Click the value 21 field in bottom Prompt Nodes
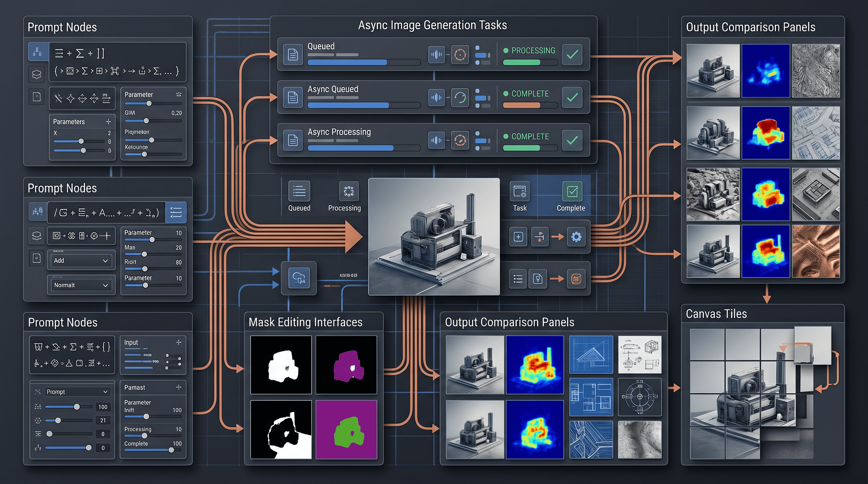Viewport: 868px width, 484px height. point(103,420)
